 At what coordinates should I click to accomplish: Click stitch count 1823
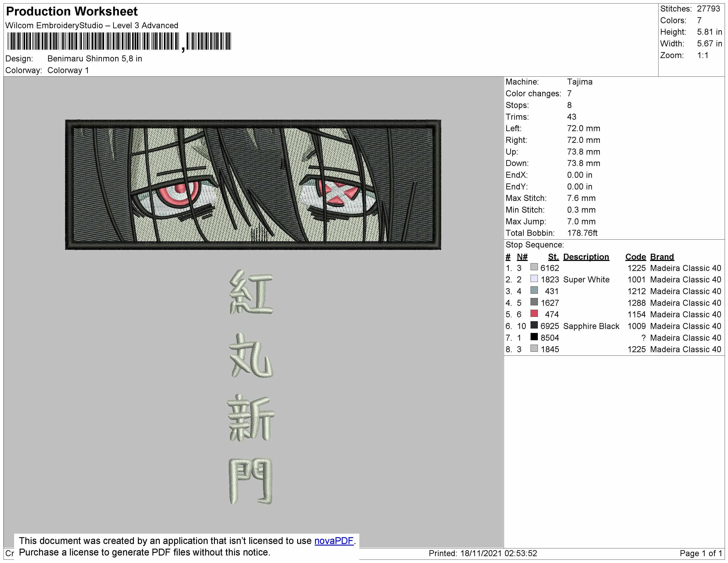click(x=550, y=280)
